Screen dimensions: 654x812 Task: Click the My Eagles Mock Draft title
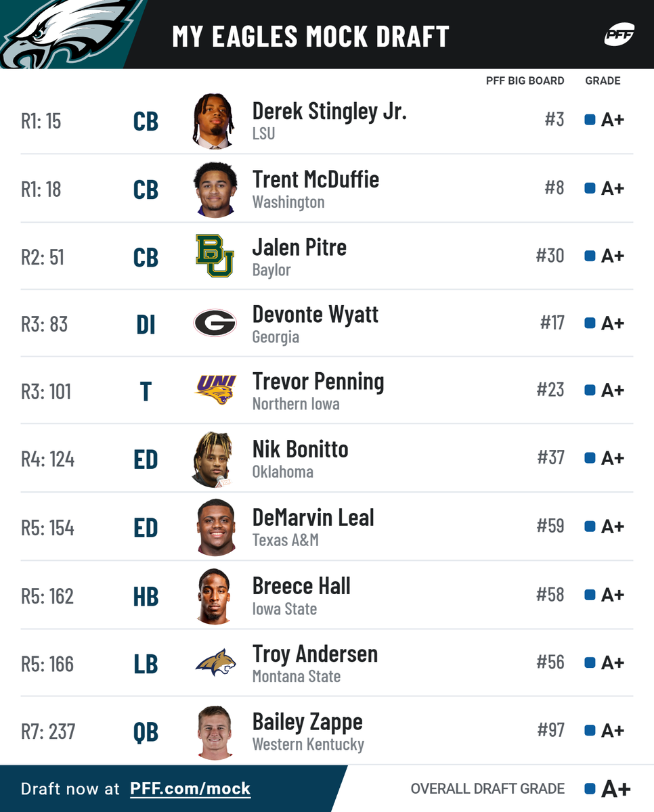[311, 37]
